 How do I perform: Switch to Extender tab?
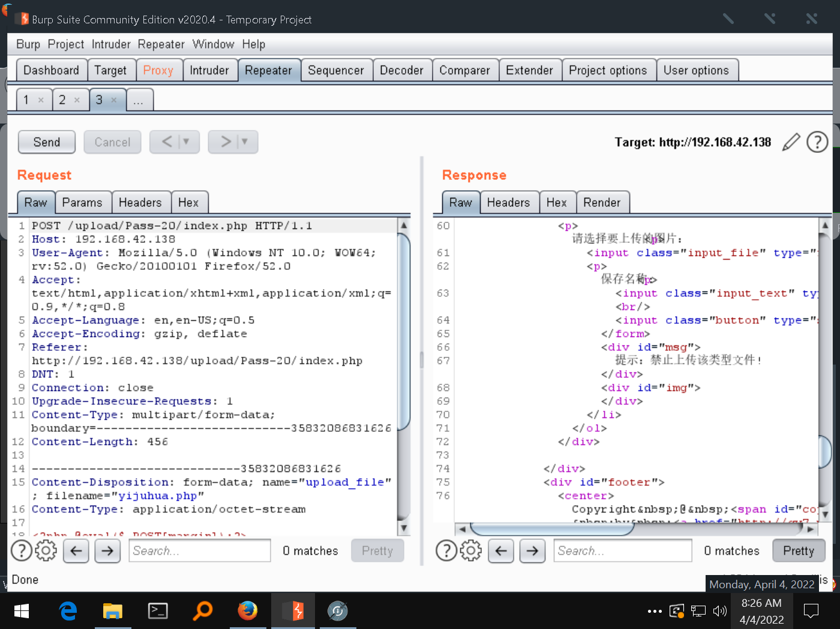point(530,70)
